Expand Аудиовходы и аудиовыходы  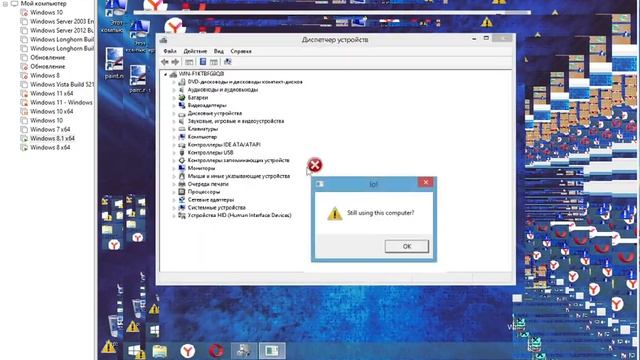174,90
